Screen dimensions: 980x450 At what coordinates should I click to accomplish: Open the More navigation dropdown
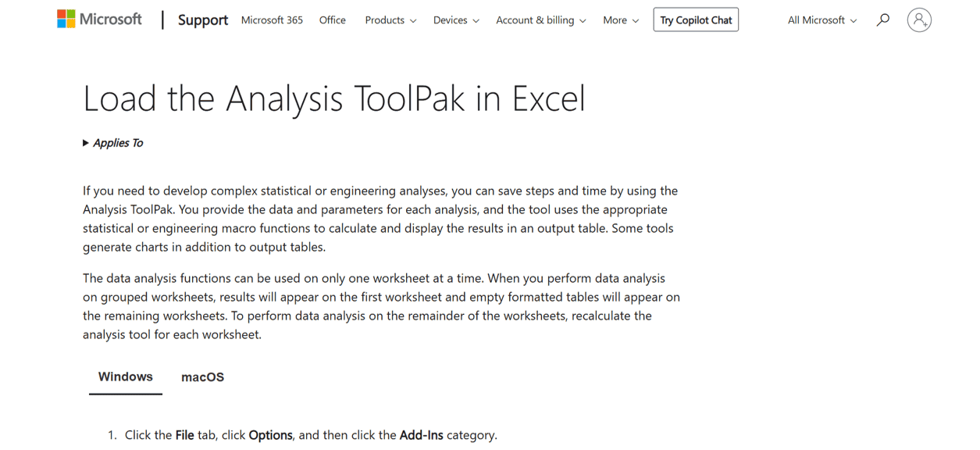tap(621, 20)
